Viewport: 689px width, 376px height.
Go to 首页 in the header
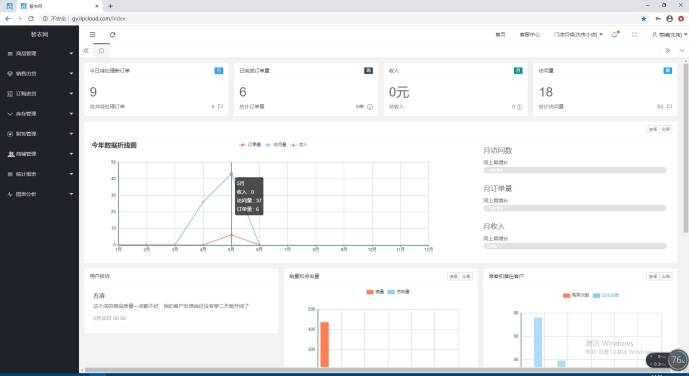coord(500,34)
